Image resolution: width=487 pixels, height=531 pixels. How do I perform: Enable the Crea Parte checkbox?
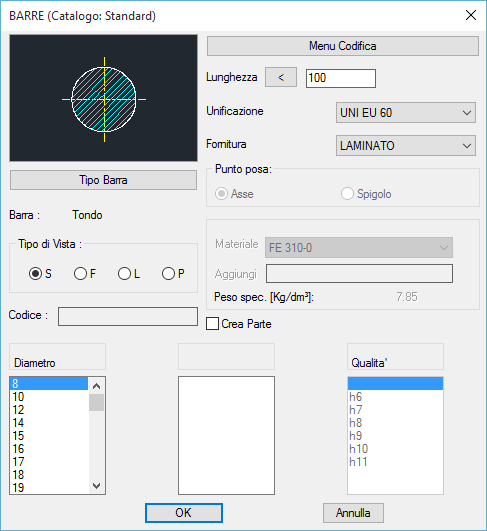[x=212, y=324]
